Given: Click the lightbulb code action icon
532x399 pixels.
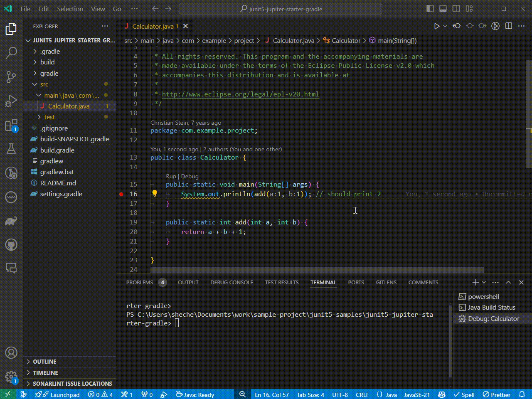Looking at the screenshot, I should click(155, 193).
